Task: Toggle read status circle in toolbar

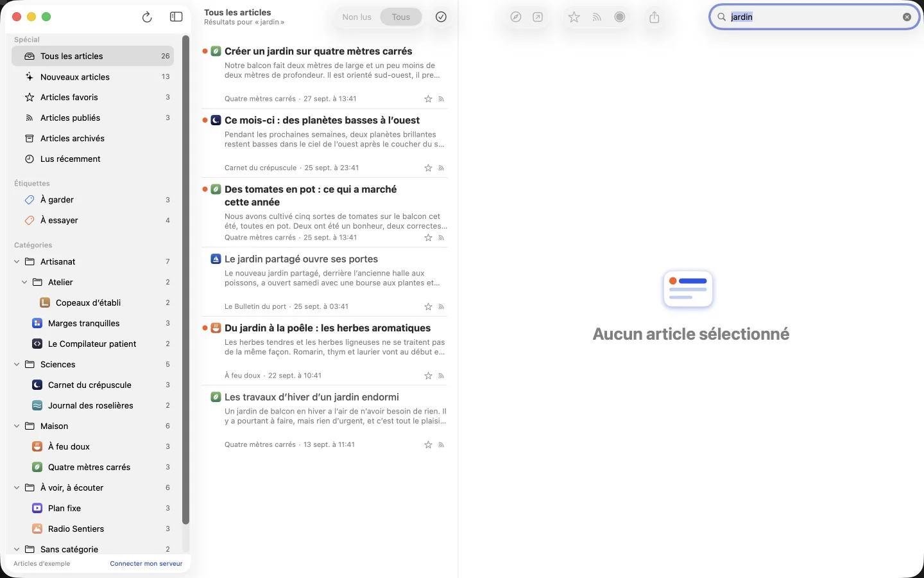Action: [x=620, y=17]
